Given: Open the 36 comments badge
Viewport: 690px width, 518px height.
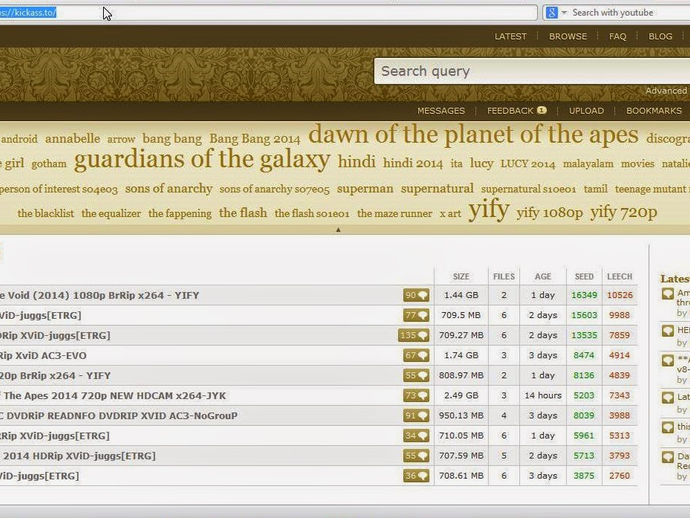Looking at the screenshot, I should point(416,476).
